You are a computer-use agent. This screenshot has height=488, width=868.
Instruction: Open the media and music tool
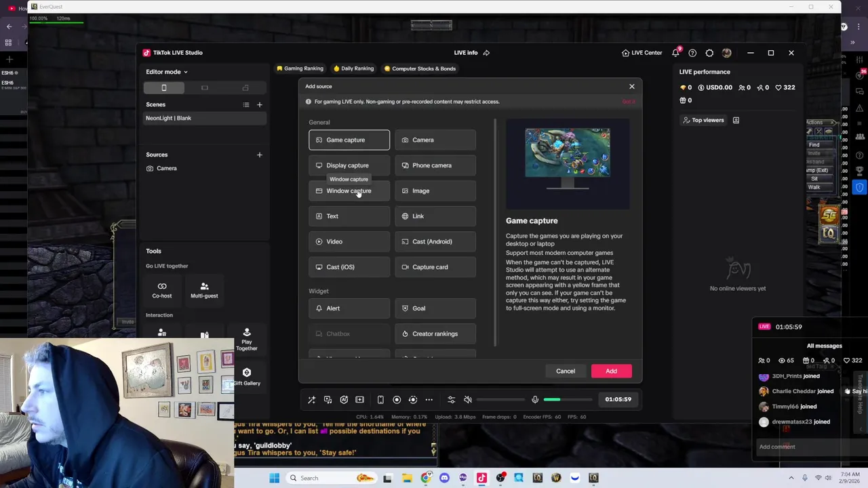click(328, 400)
